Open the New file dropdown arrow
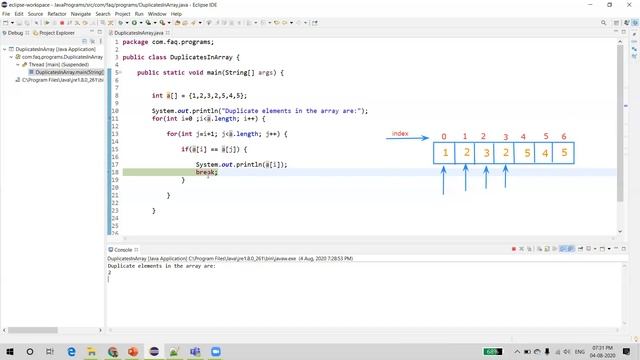Image resolution: width=640 pixels, height=360 pixels. [x=12, y=23]
